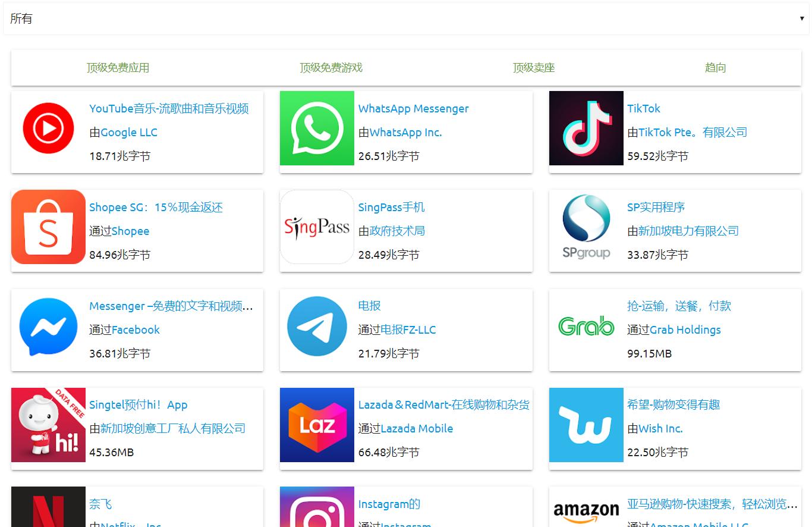This screenshot has height=527, width=812.
Task: Open the 所有 category dropdown
Action: coord(406,18)
